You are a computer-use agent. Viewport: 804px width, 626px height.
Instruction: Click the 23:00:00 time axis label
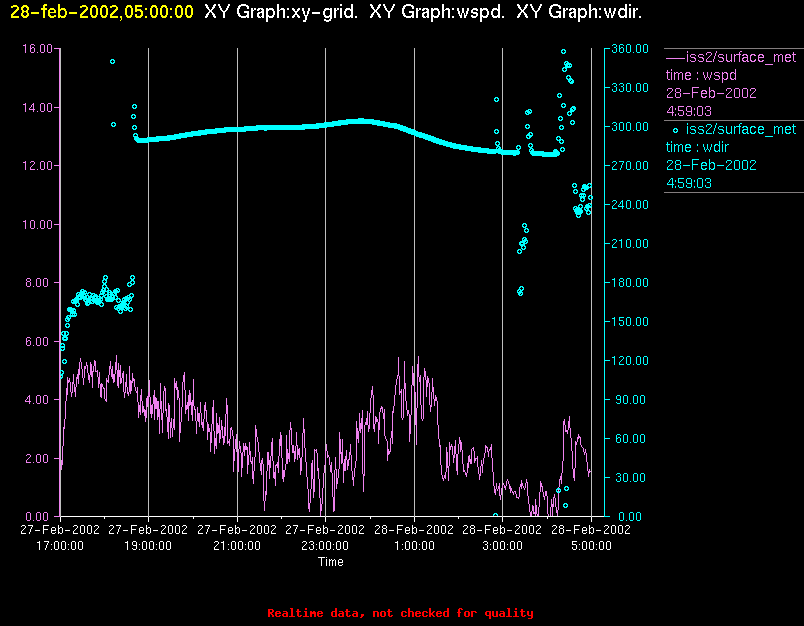pos(325,546)
